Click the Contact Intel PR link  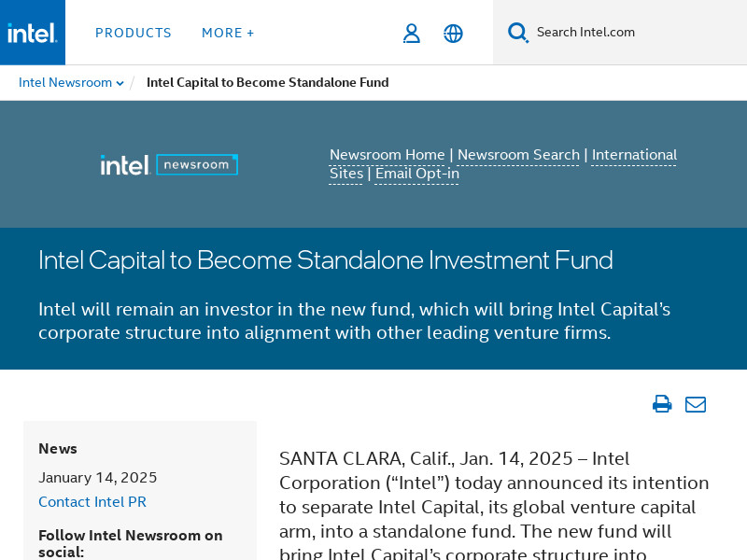click(92, 502)
